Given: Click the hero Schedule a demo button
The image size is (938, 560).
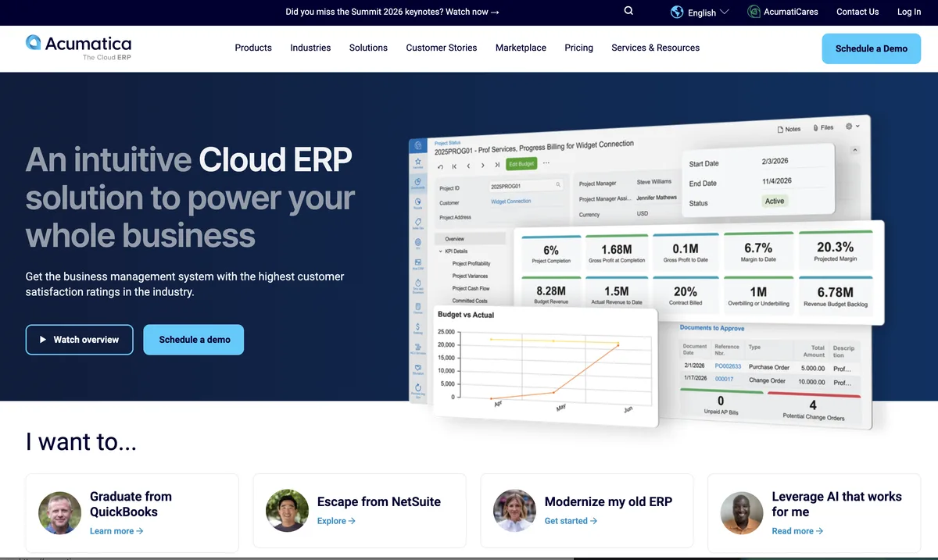Looking at the screenshot, I should point(194,340).
